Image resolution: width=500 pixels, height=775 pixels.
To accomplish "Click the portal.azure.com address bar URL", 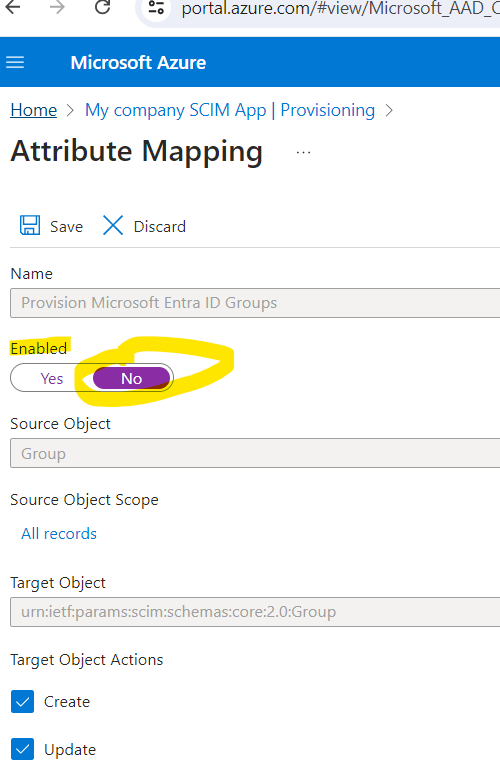I will tap(340, 8).
